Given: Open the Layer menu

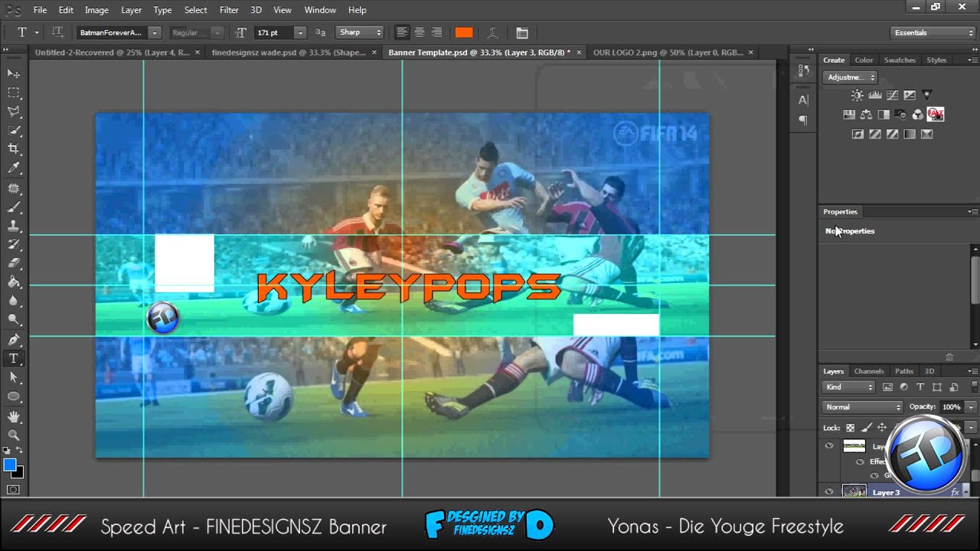Looking at the screenshot, I should (131, 10).
